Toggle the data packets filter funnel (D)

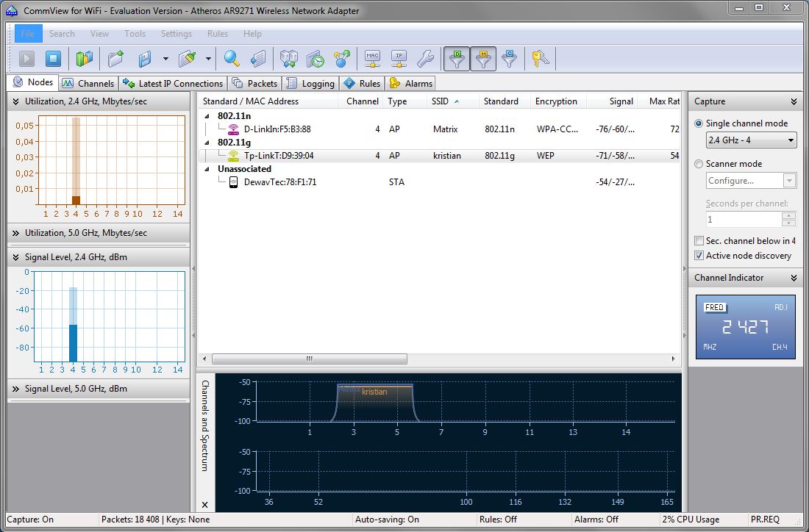click(x=457, y=59)
